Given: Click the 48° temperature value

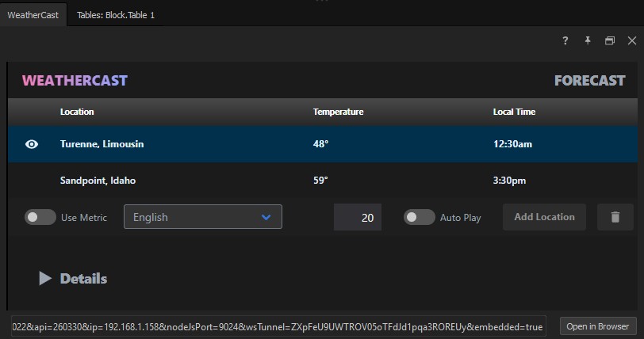Looking at the screenshot, I should [320, 144].
